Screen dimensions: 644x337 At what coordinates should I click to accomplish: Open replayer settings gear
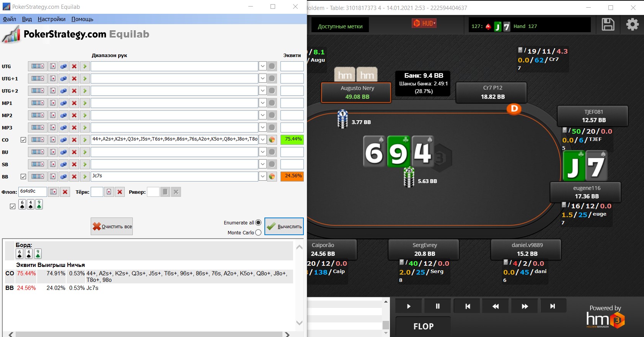coord(632,25)
